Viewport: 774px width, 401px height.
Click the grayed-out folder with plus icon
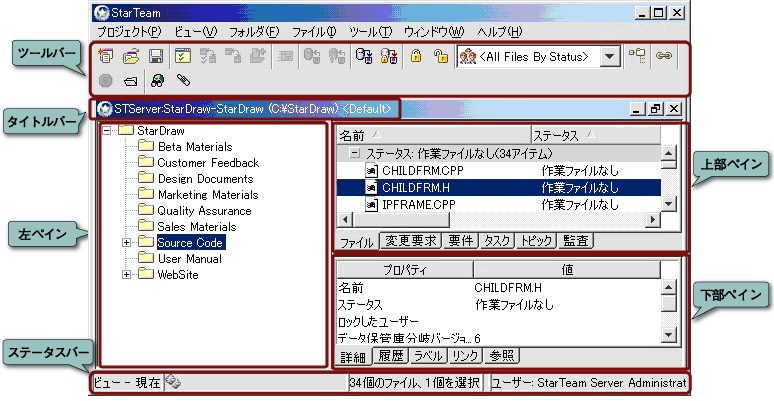tap(258, 56)
